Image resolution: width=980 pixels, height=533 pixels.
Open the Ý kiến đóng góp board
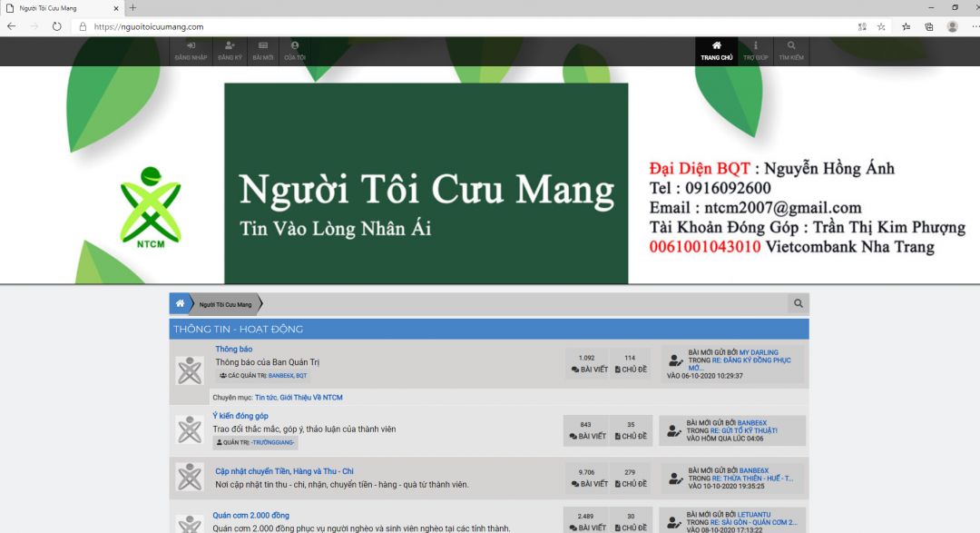(x=240, y=415)
